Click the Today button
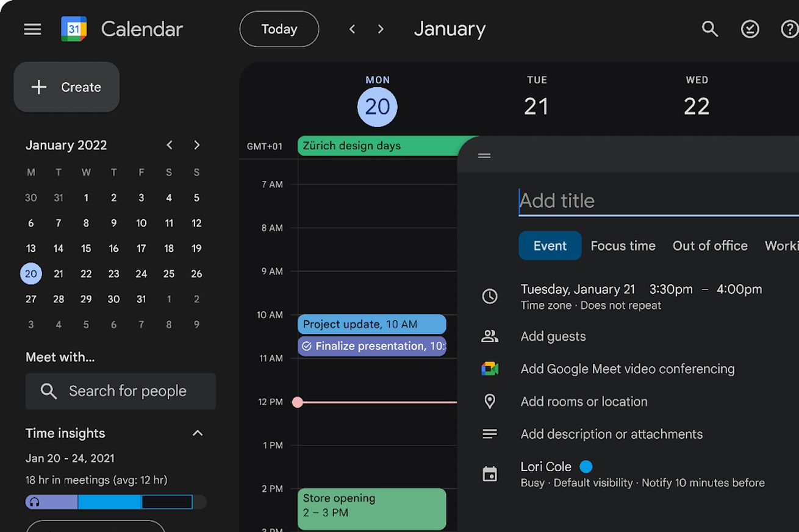The height and width of the screenshot is (532, 799). pos(279,29)
